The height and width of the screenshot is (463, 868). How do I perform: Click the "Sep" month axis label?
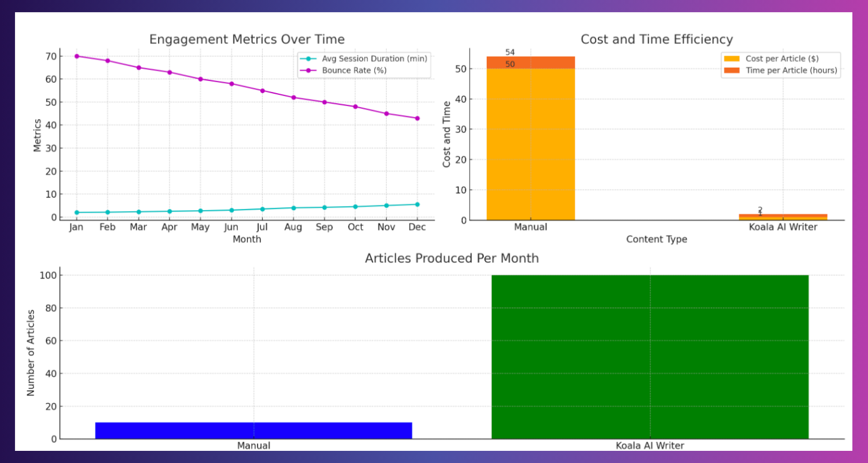coord(324,227)
